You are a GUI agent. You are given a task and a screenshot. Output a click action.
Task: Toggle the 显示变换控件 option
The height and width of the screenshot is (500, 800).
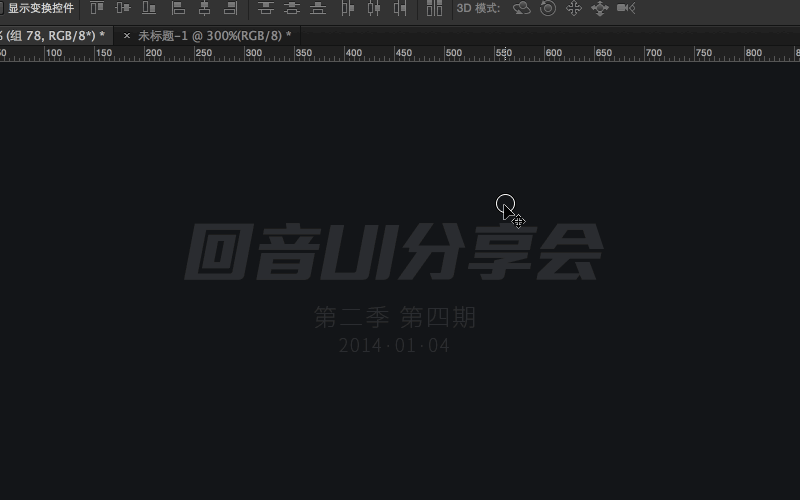point(36,8)
